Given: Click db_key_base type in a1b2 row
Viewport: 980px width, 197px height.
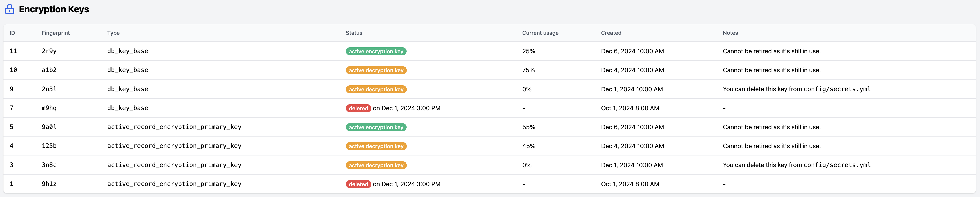Looking at the screenshot, I should pos(128,70).
